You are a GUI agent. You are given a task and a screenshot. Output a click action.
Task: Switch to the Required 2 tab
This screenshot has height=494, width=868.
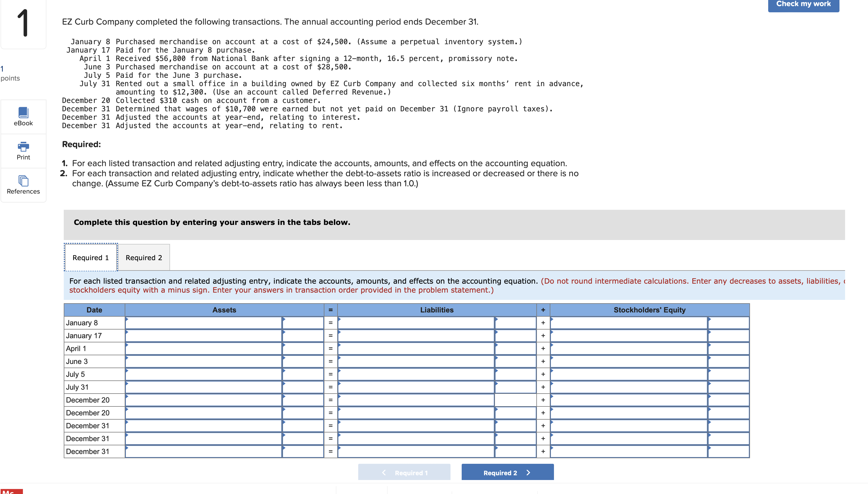144,258
